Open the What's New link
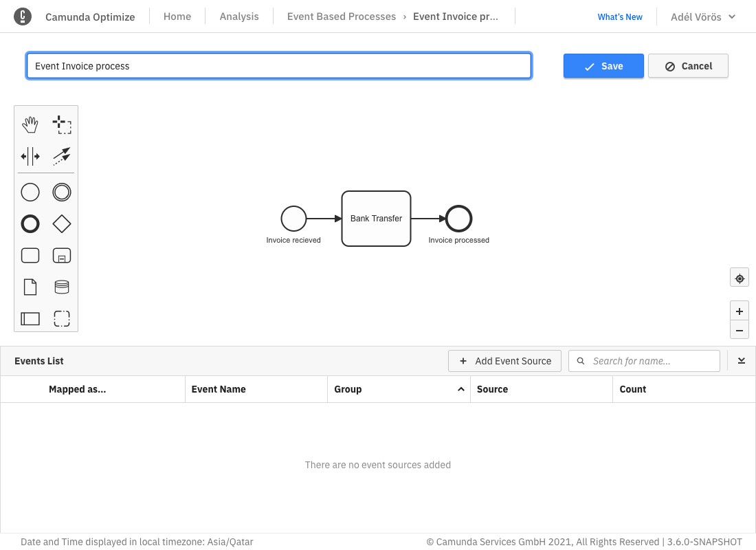 point(620,17)
